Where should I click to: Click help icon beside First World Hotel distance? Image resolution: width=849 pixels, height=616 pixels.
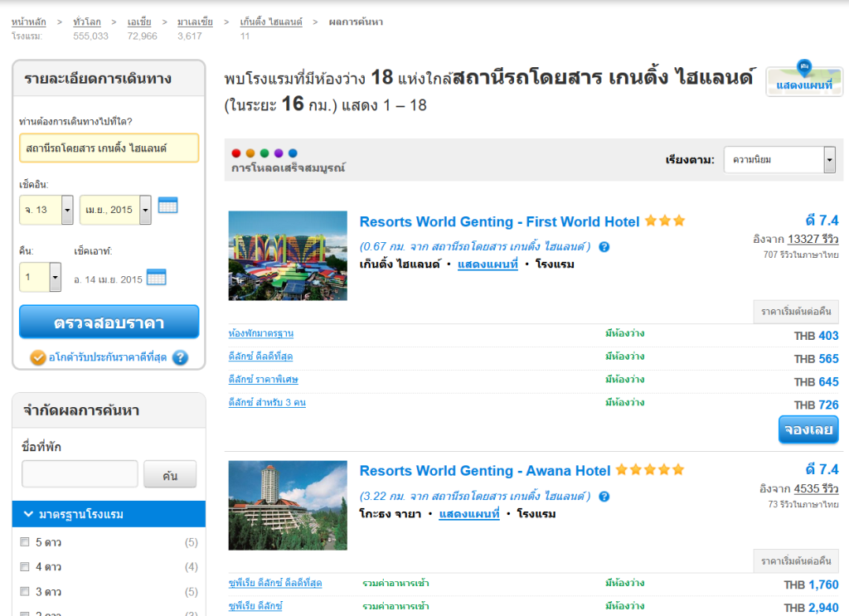(604, 247)
